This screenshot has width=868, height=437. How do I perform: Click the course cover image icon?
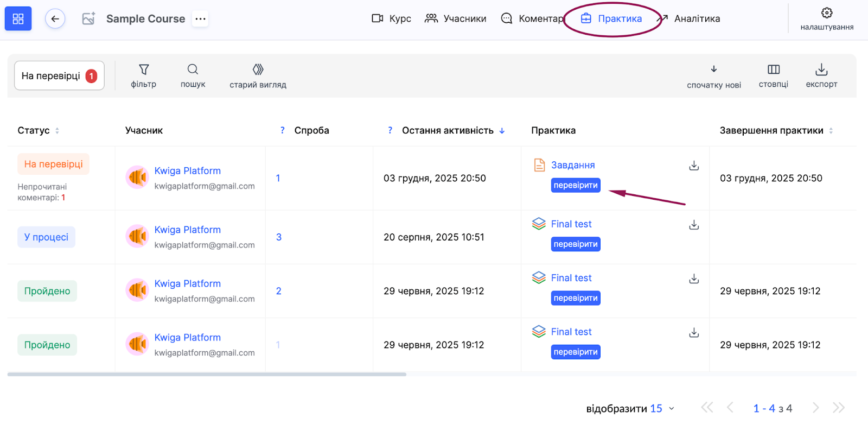click(x=88, y=19)
